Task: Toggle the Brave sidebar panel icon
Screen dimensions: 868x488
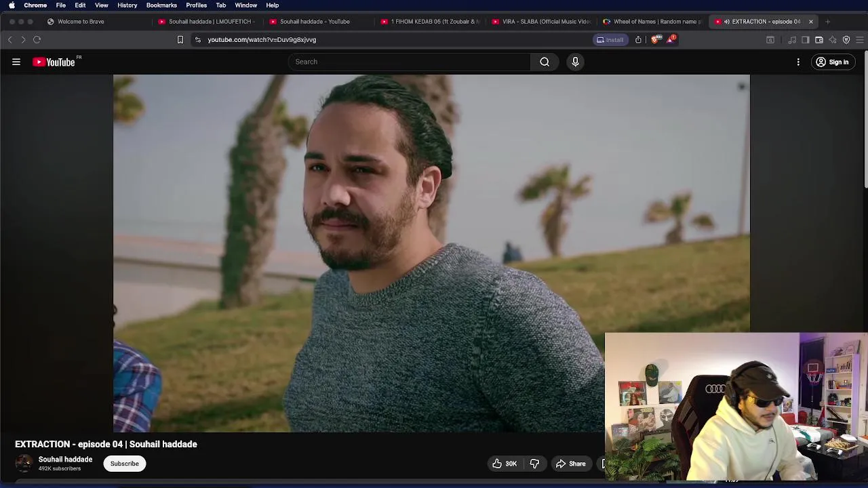Action: click(x=806, y=40)
